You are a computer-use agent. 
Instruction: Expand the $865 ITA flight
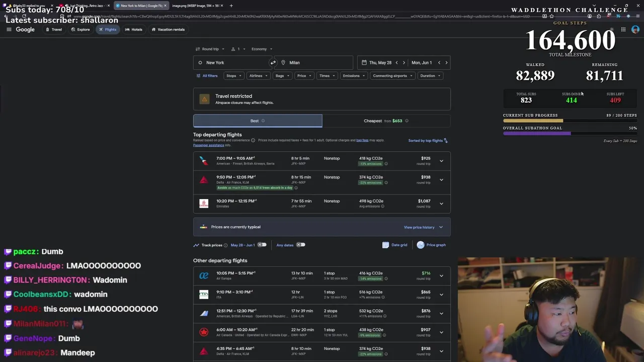click(441, 294)
